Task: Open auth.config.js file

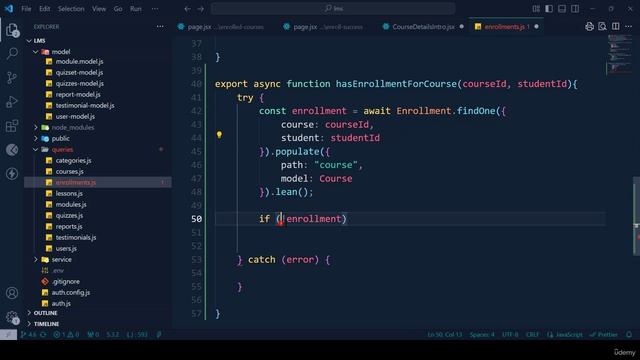Action: click(71, 293)
